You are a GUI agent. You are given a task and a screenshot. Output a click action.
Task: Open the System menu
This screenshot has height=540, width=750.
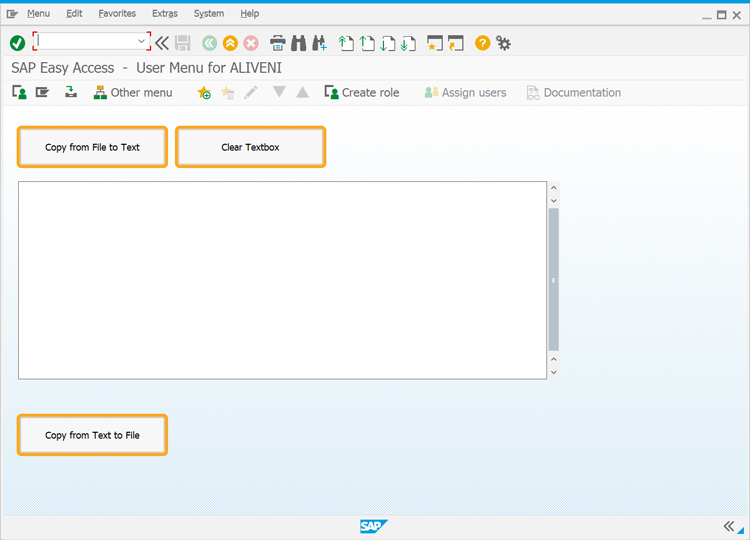pyautogui.click(x=209, y=13)
